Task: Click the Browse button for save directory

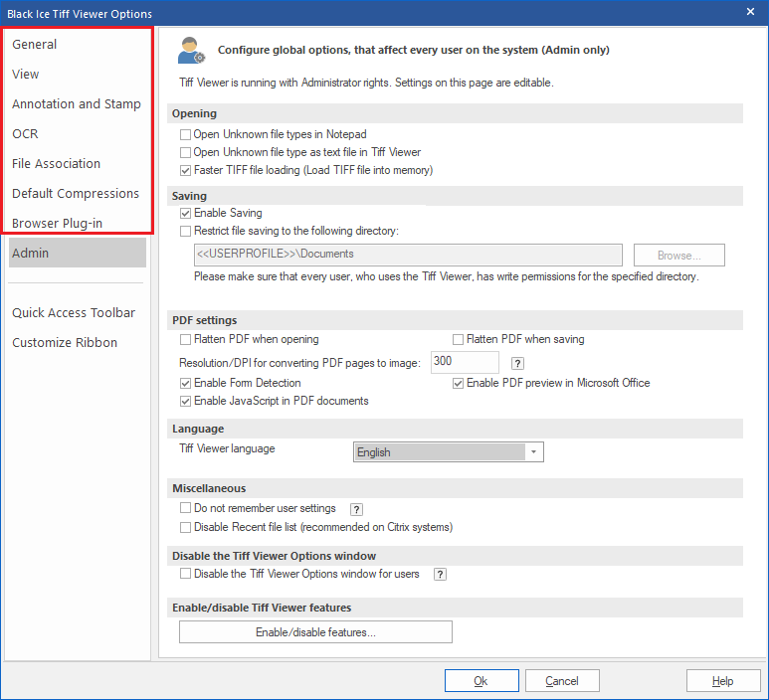Action: 678,256
